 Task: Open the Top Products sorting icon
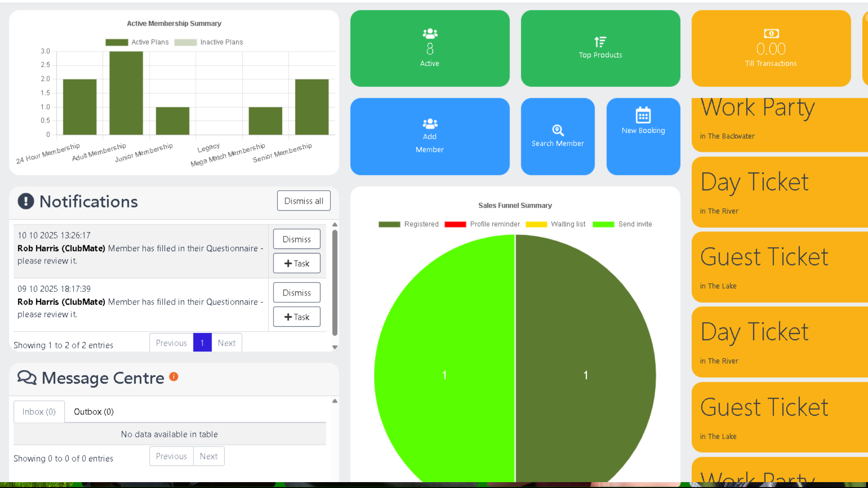[600, 42]
